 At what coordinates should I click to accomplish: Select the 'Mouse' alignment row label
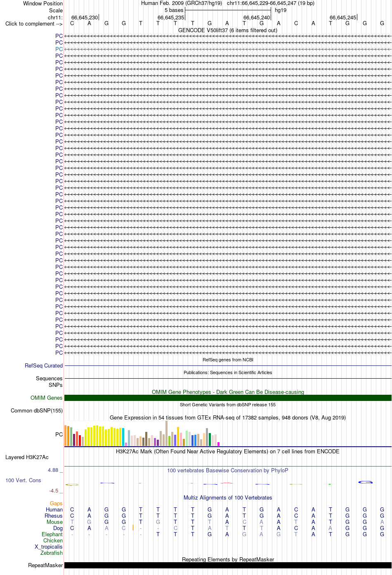tap(54, 522)
